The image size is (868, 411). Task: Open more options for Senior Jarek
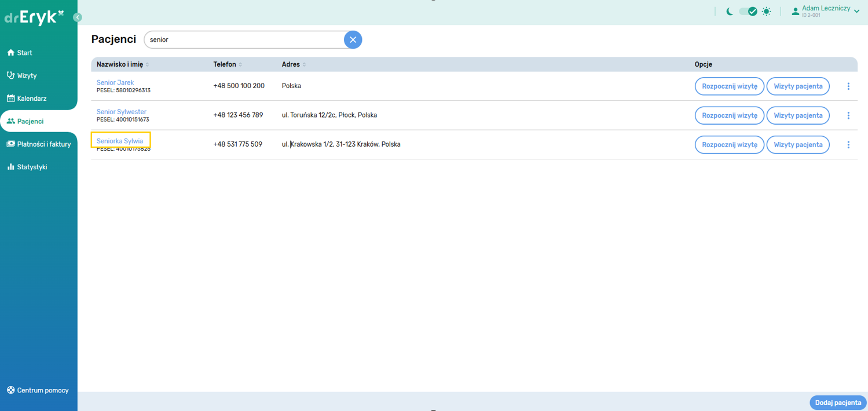848,86
